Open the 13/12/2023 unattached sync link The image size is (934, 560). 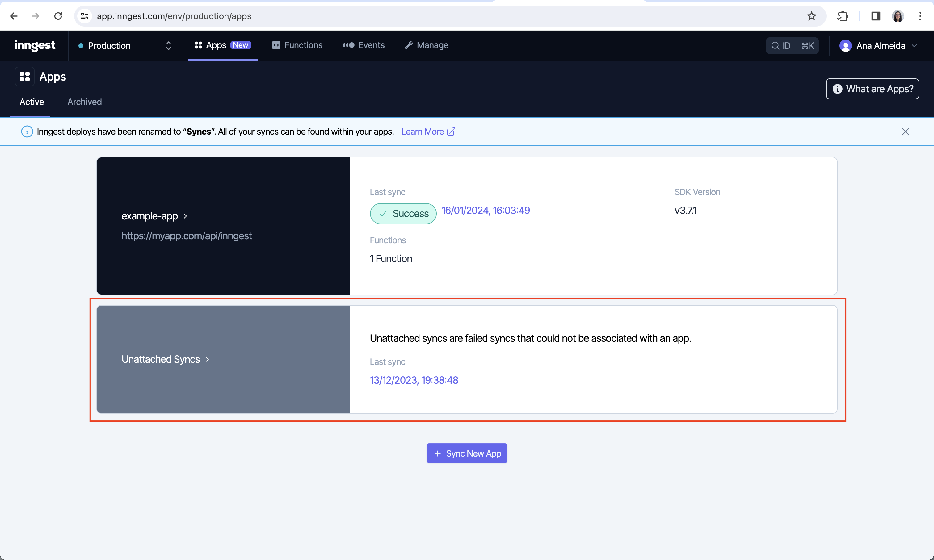pyautogui.click(x=414, y=380)
